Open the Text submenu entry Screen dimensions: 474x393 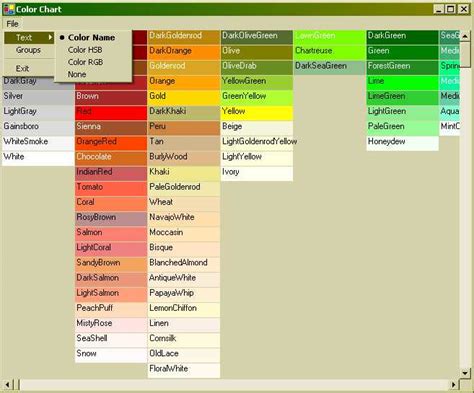(29, 38)
